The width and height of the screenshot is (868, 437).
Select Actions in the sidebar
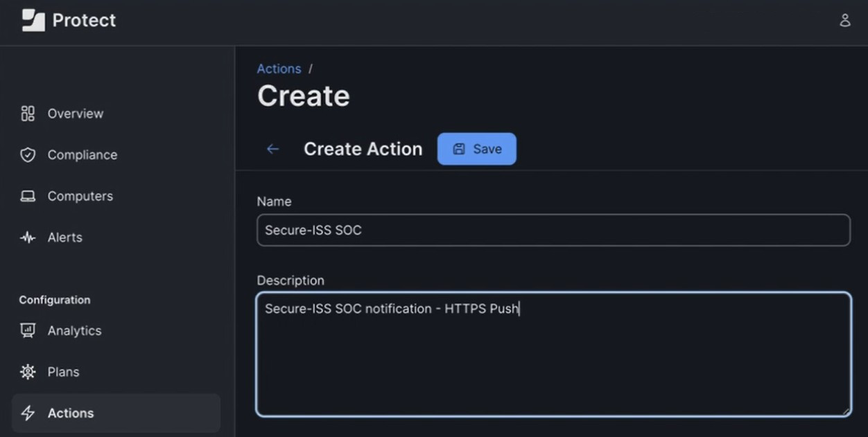[x=116, y=413]
